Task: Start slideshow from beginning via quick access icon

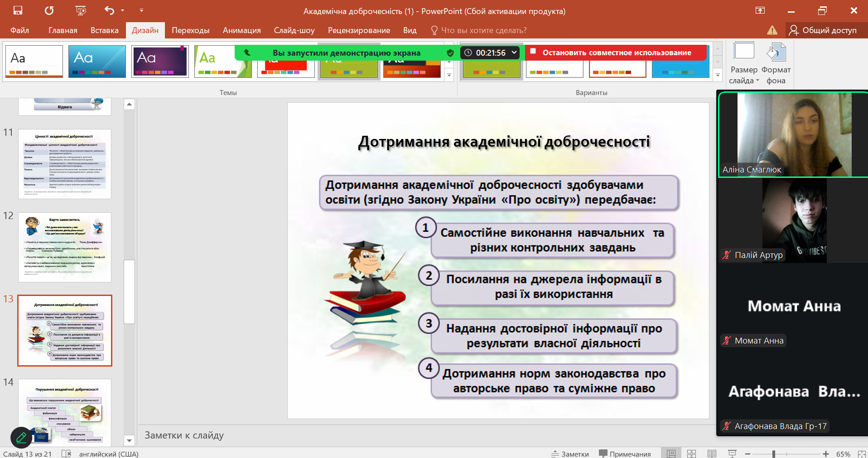Action: [81, 10]
